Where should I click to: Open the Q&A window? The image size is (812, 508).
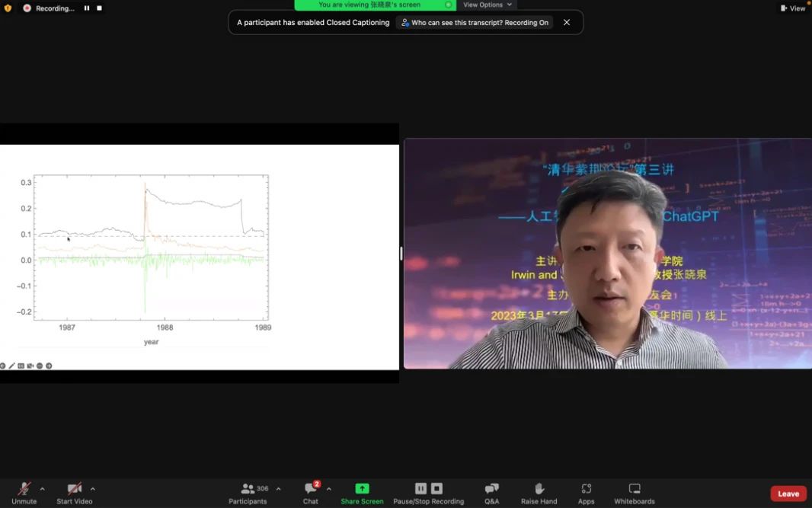coord(491,493)
